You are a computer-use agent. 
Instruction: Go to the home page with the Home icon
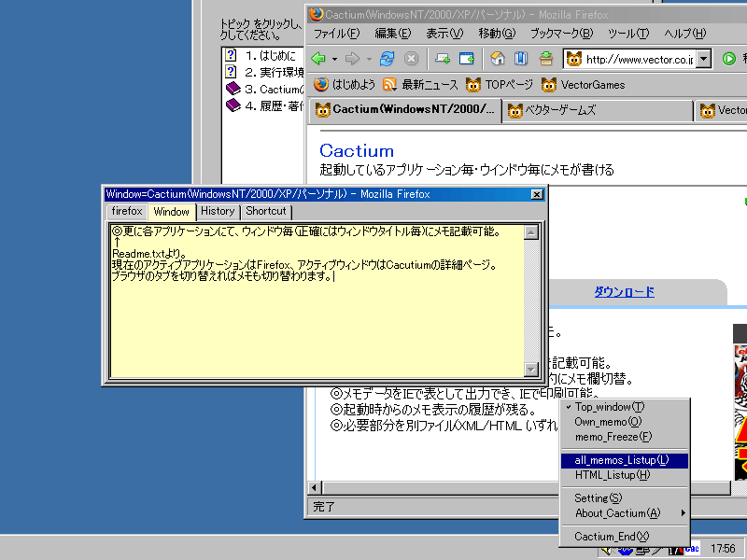[x=498, y=59]
